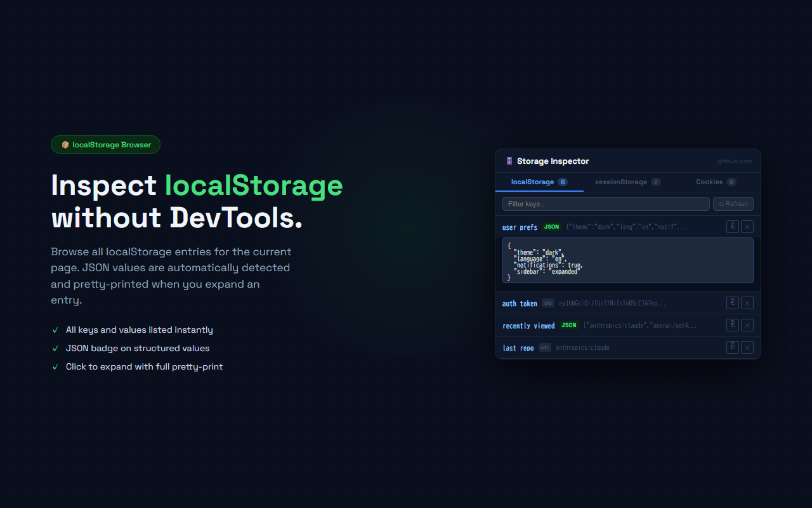Click the github.com domain label

click(735, 161)
